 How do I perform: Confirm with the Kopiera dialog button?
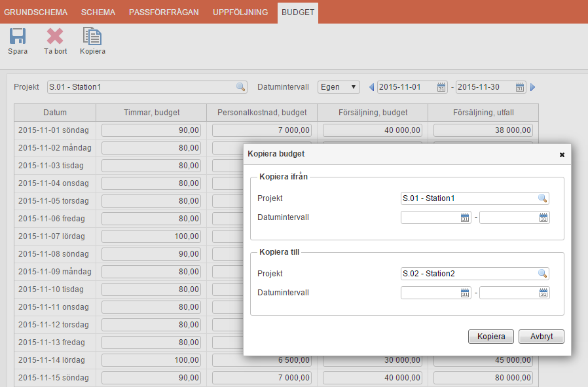pos(491,337)
